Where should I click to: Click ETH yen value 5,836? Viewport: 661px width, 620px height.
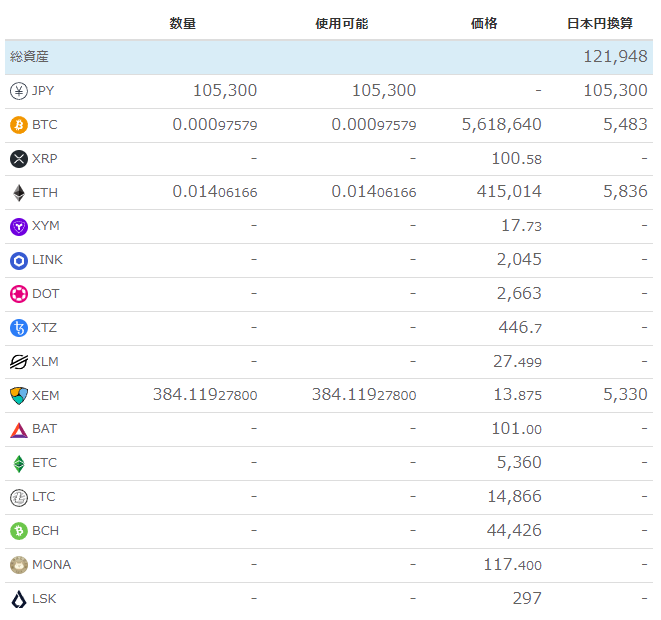(625, 192)
